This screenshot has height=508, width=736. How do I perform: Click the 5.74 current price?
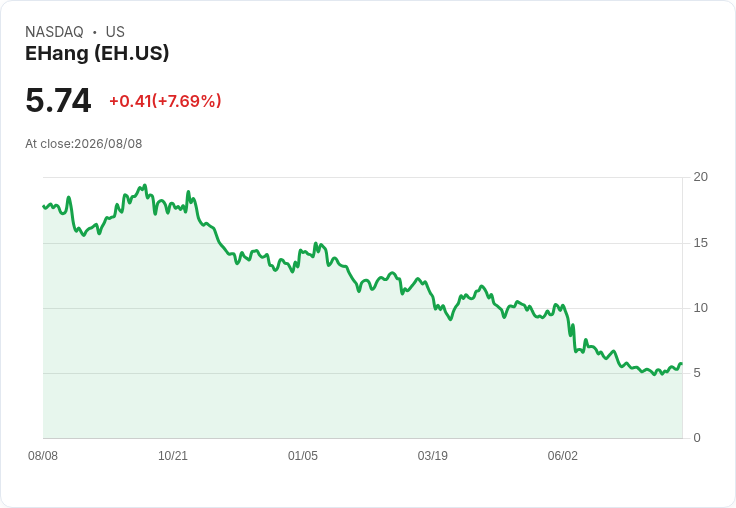58,100
